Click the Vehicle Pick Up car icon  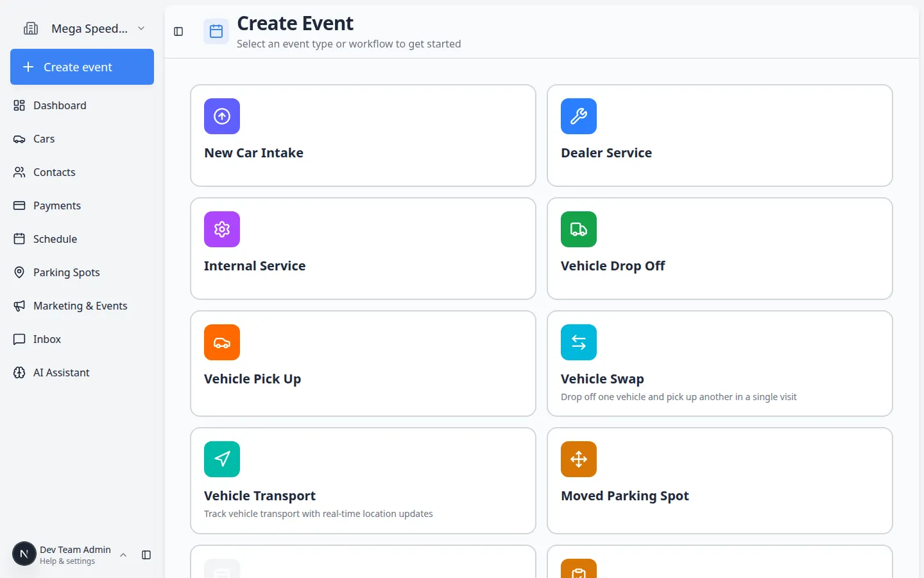click(222, 342)
